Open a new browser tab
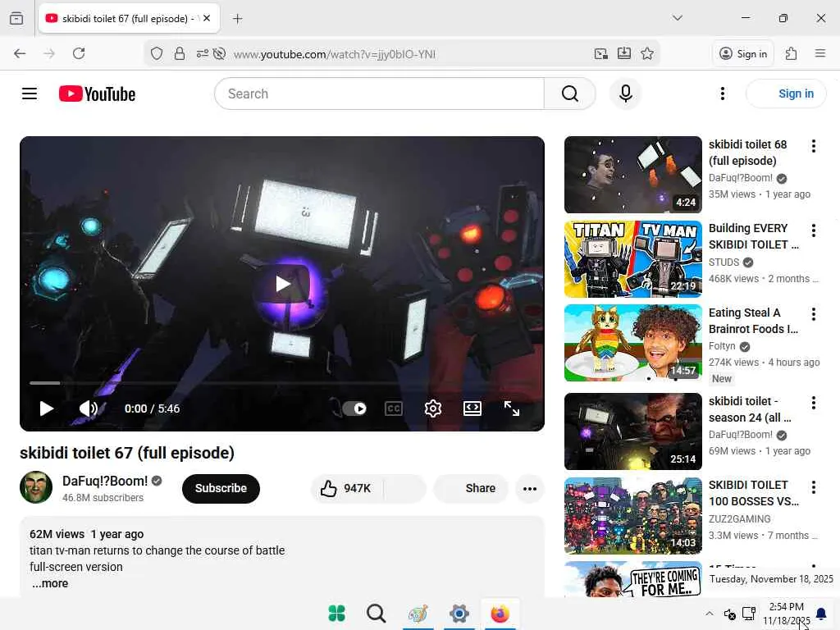840x630 pixels. click(237, 19)
